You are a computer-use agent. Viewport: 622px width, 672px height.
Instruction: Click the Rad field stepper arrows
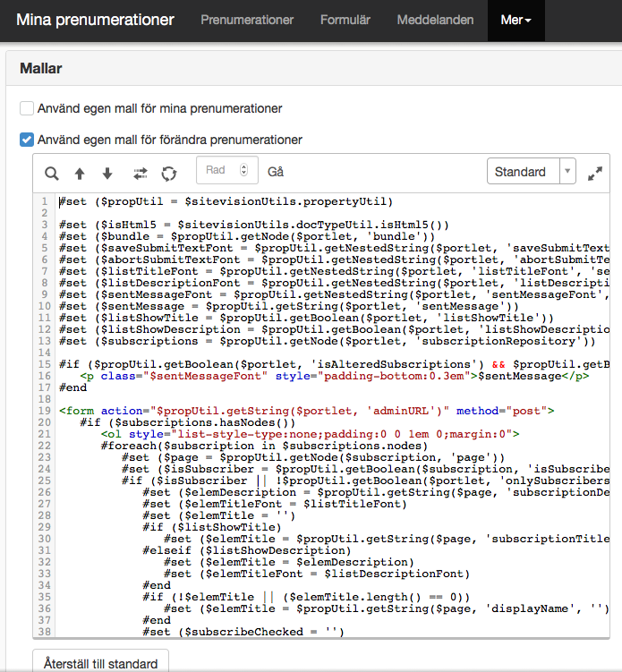coord(244,170)
